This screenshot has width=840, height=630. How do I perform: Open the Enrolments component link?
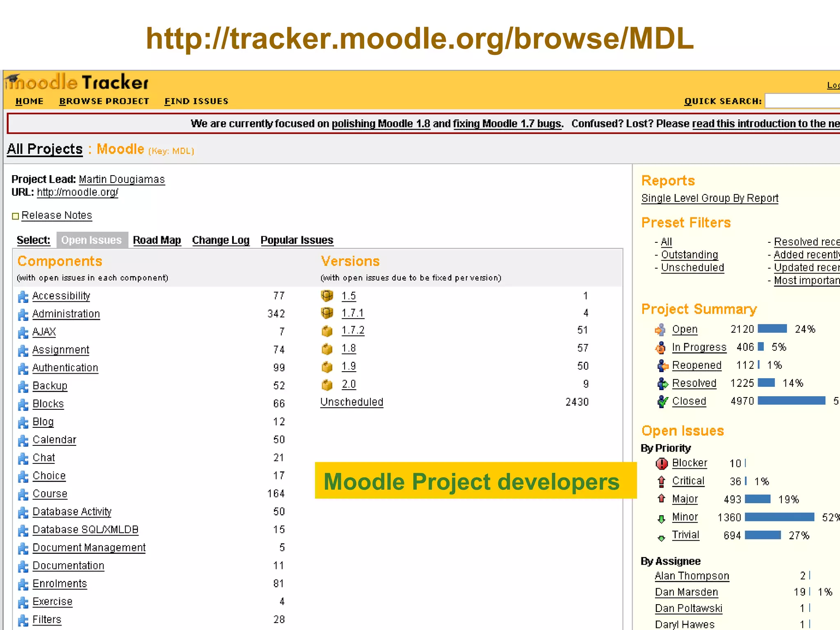point(60,584)
